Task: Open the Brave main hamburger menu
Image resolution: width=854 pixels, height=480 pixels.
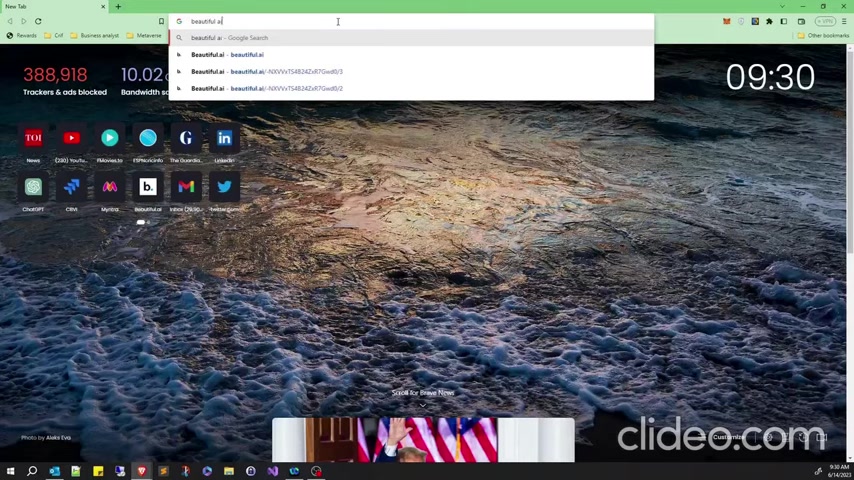Action: tap(844, 21)
